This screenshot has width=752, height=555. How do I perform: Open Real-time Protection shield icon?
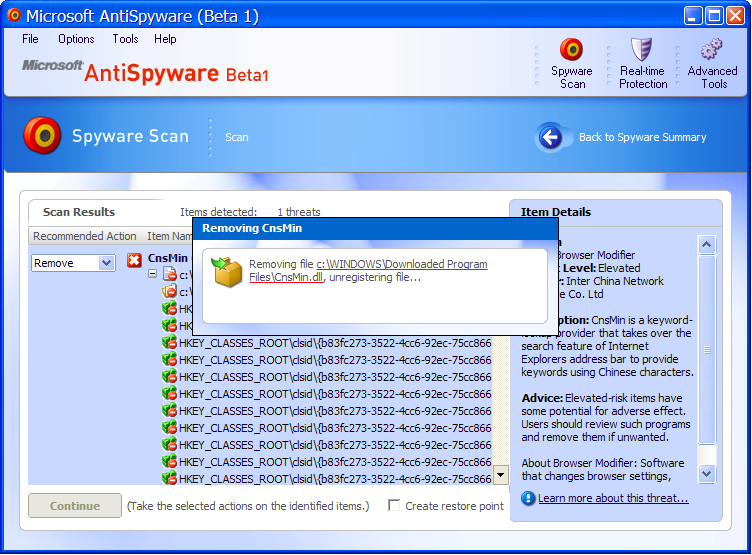(641, 49)
